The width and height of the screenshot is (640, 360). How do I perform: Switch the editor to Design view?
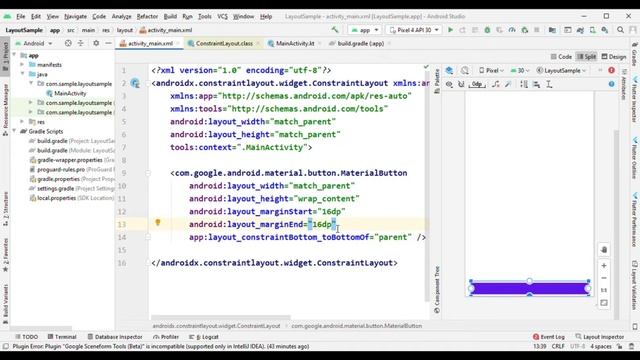click(614, 57)
